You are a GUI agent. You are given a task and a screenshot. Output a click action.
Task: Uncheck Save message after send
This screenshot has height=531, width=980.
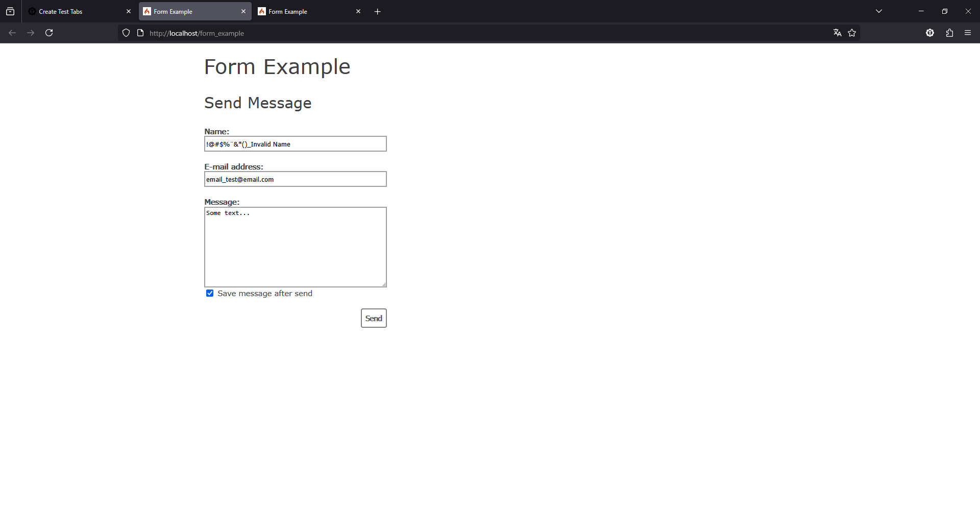pyautogui.click(x=210, y=293)
